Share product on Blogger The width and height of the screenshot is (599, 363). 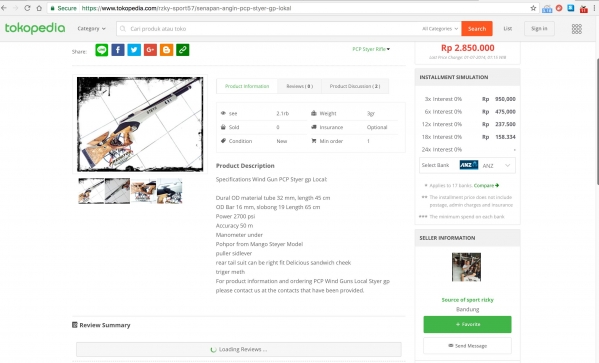coord(167,50)
